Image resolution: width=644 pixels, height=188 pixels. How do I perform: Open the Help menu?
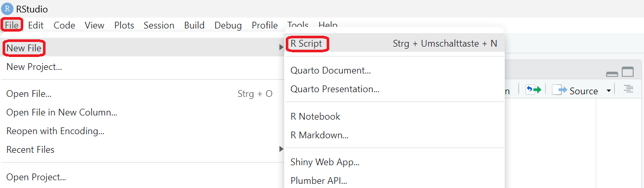[x=328, y=25]
